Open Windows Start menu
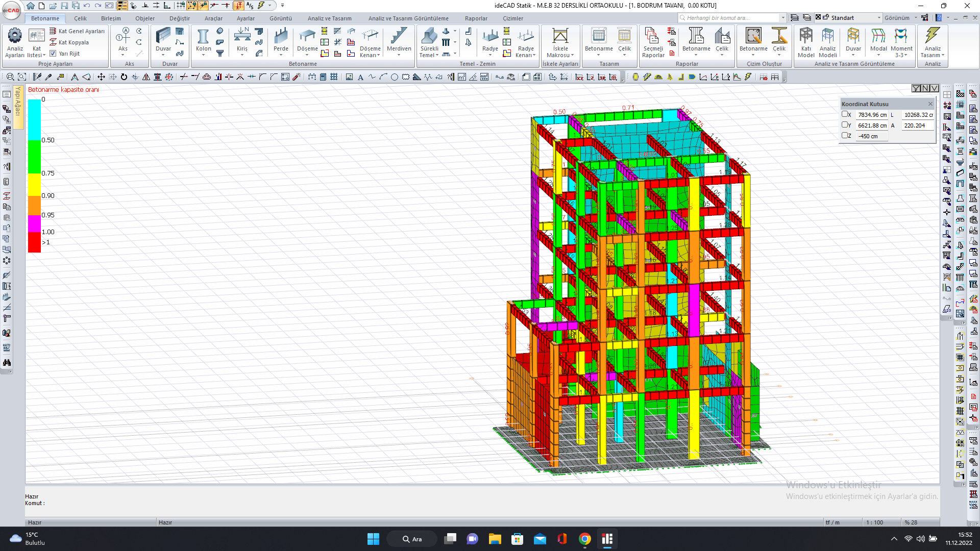This screenshot has width=980, height=551. click(373, 539)
